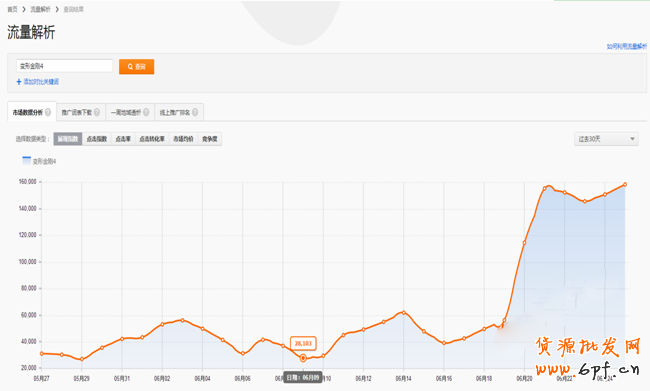Click 流量解析 in the breadcrumb
Viewport: 650px width, 391px height.
[40, 9]
